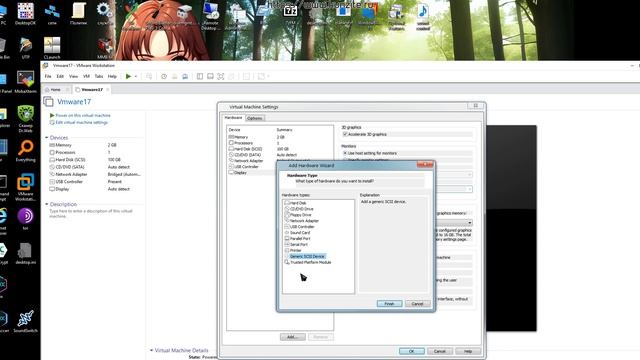Open Edit menu in VMware Workstation
This screenshot has width=640, height=360.
pos(60,76)
